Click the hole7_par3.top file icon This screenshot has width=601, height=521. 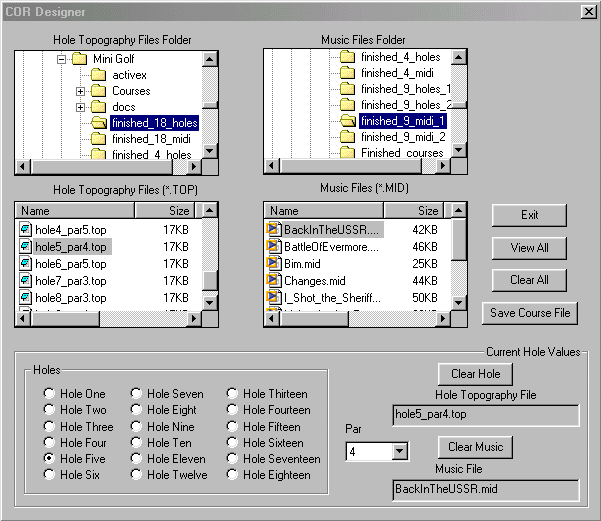click(x=26, y=281)
